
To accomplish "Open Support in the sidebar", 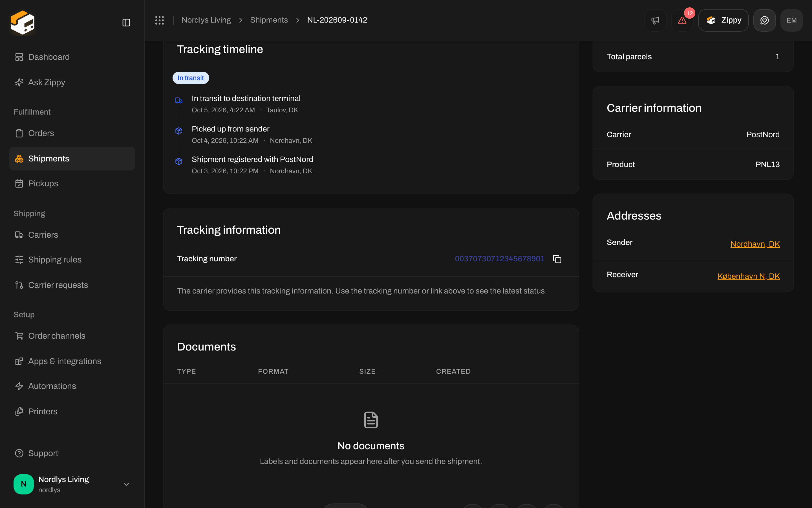I will (x=72, y=453).
